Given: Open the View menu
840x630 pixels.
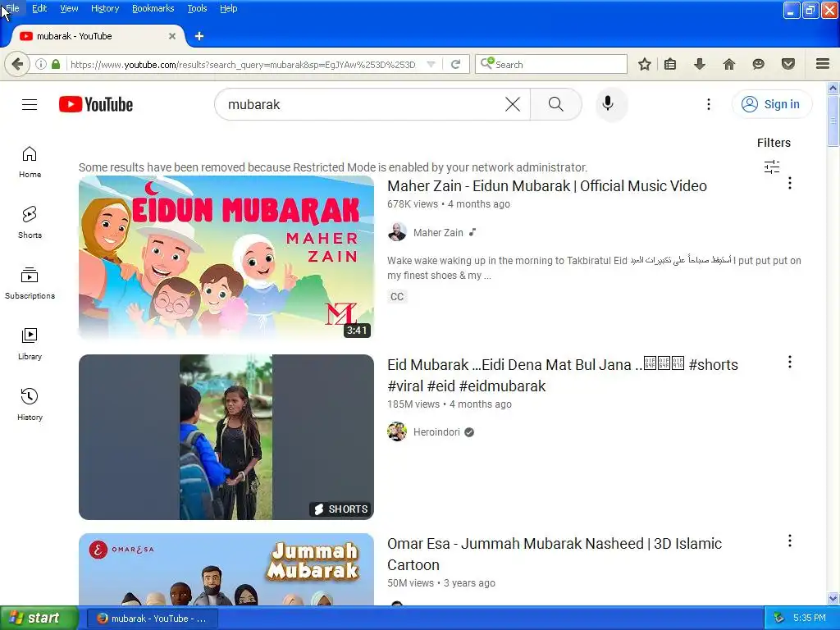Looking at the screenshot, I should click(69, 8).
